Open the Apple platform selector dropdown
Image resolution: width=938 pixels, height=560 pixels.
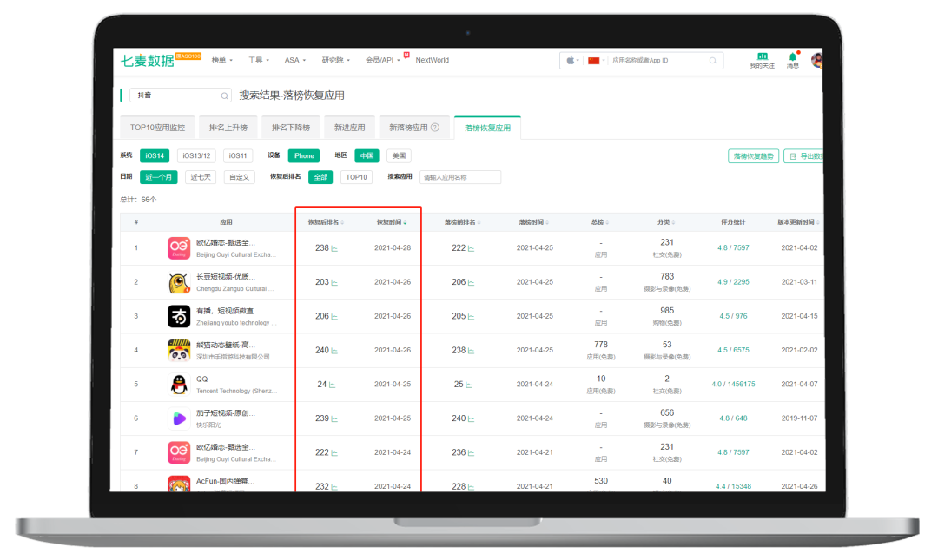572,61
